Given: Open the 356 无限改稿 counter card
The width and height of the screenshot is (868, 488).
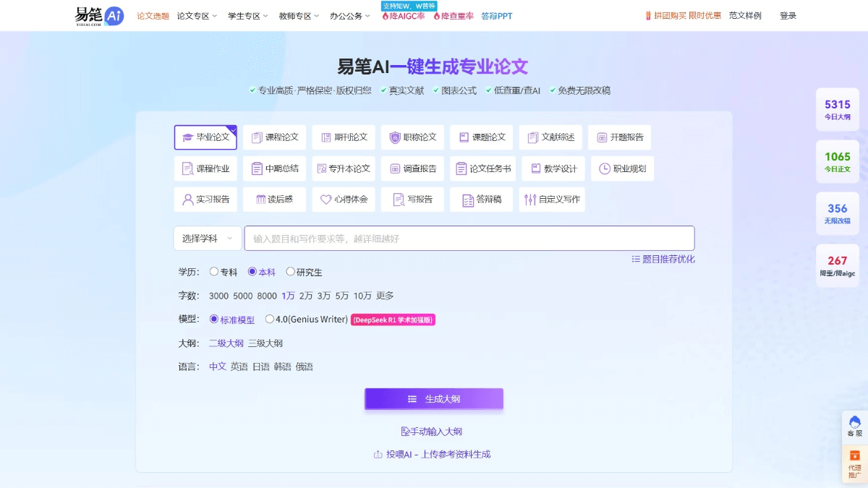Looking at the screenshot, I should pos(838,214).
